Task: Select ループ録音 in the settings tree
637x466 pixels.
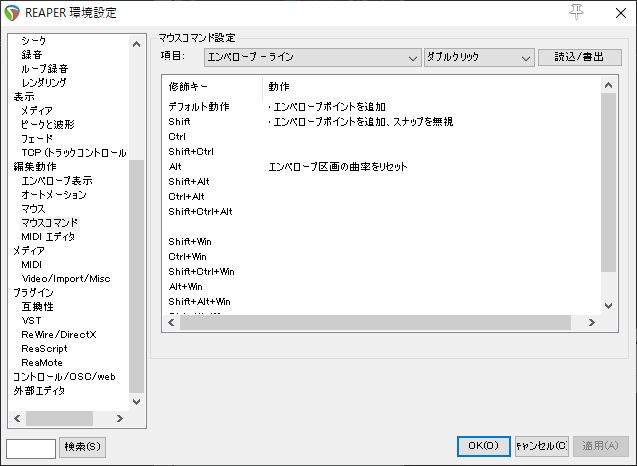Action: point(45,69)
